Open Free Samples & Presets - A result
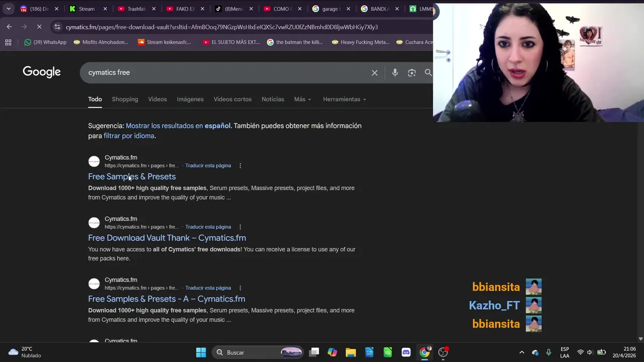The height and width of the screenshot is (362, 644). pyautogui.click(x=167, y=299)
